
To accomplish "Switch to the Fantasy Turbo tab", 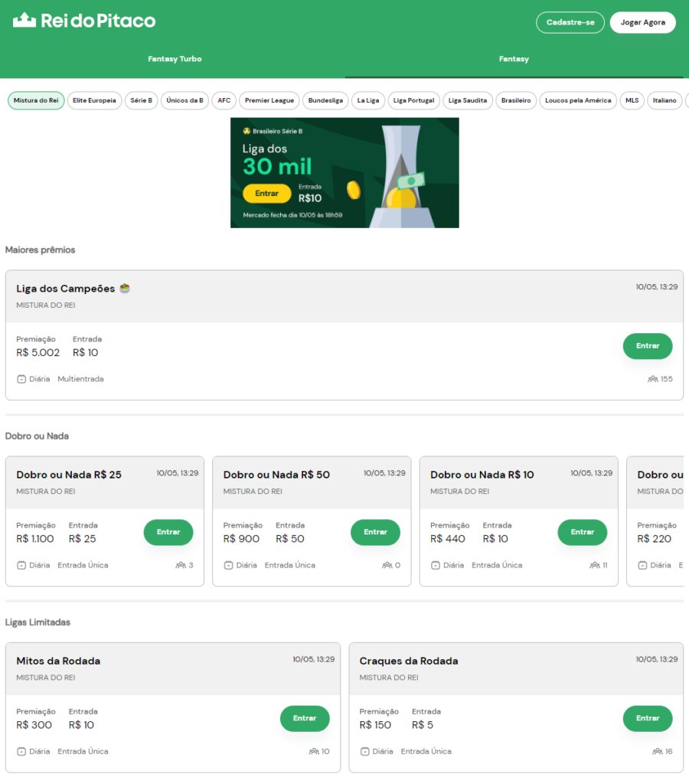I will pyautogui.click(x=175, y=59).
